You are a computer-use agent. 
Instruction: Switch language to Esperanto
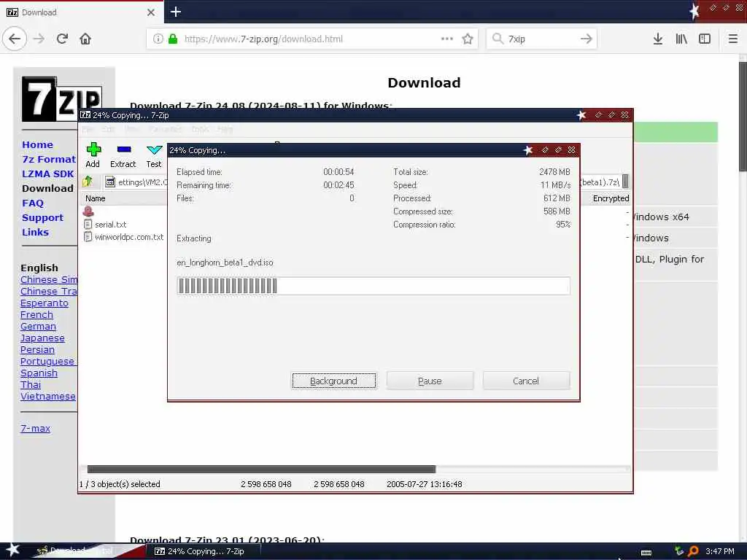tap(44, 303)
